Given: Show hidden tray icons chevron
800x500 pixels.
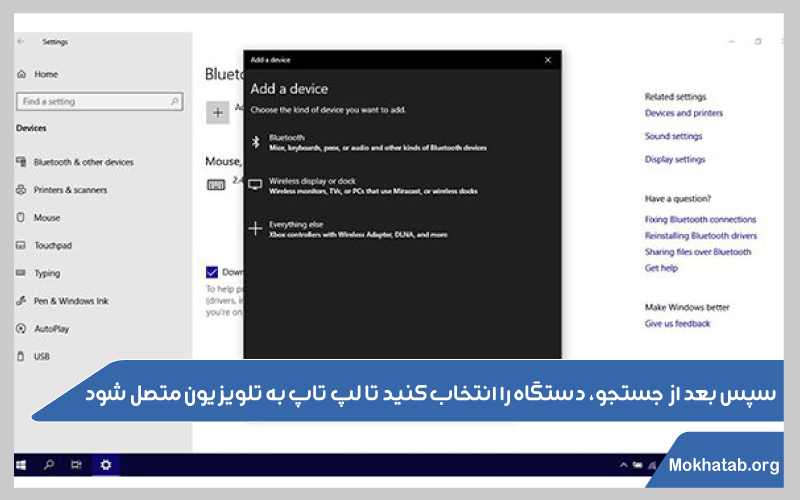Looking at the screenshot, I should pos(623,465).
